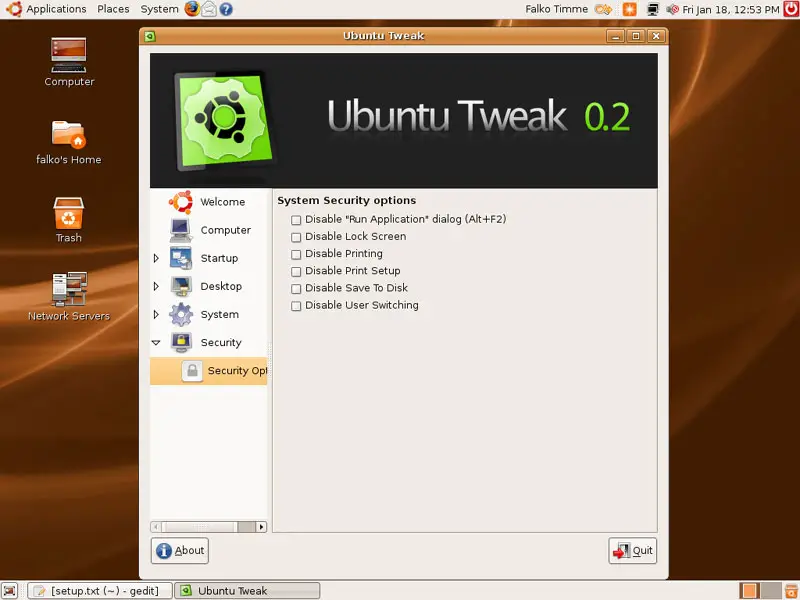
Task: Maximize the Ubuntu Tweak window
Action: (x=636, y=36)
